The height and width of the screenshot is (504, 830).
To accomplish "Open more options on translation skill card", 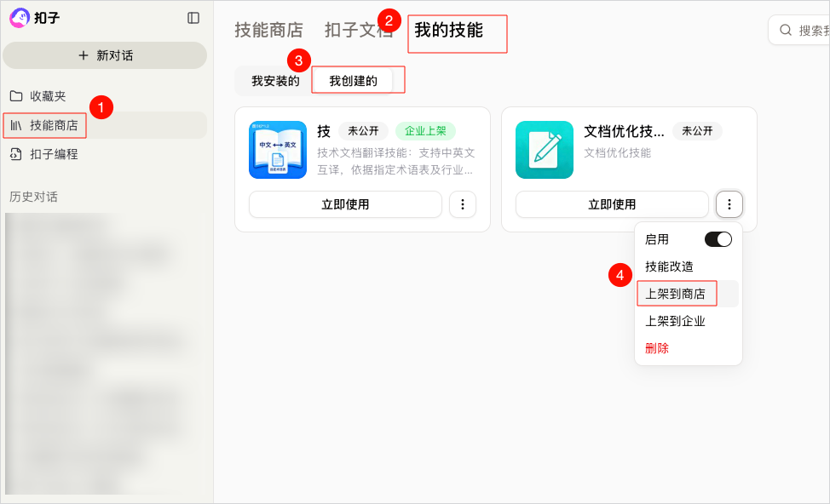I will pos(463,204).
